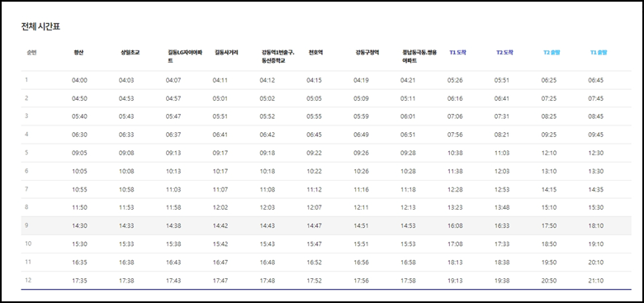
Task: Click T1 departure time 14:35
Action: coord(595,190)
